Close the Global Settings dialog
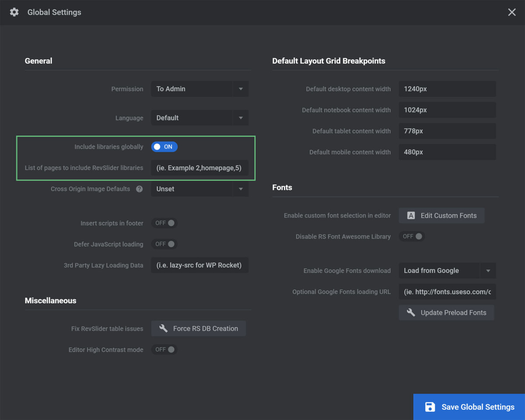The height and width of the screenshot is (420, 525). pos(511,12)
